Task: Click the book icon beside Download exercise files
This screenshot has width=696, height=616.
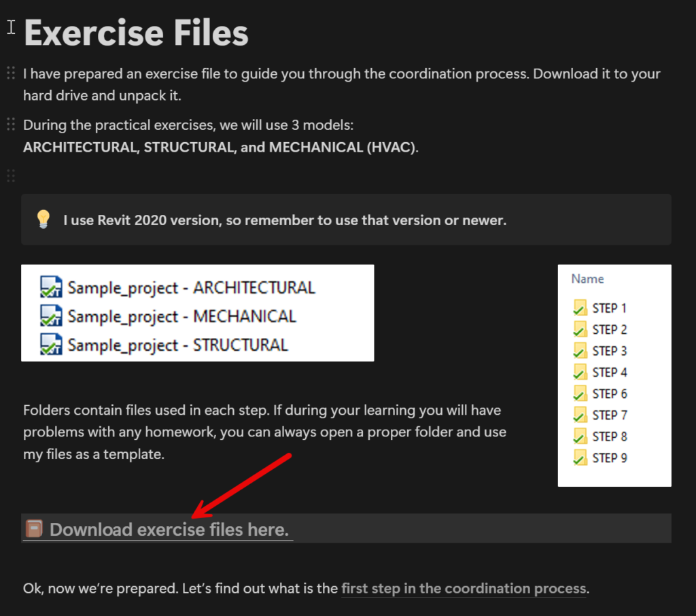Action: [34, 529]
